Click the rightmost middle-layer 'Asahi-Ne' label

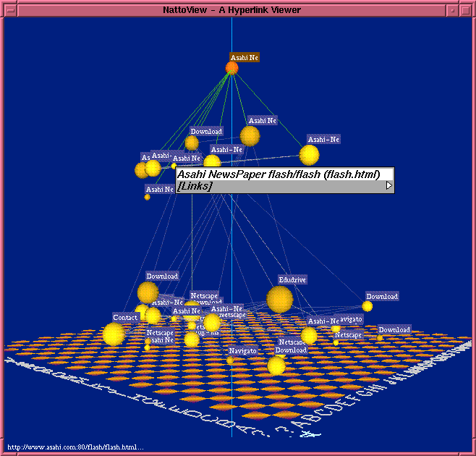(x=323, y=140)
